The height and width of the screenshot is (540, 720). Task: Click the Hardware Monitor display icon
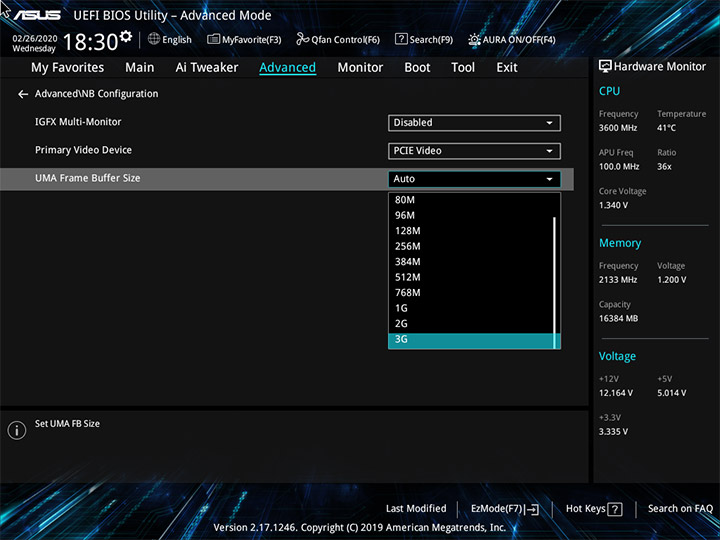click(x=605, y=66)
